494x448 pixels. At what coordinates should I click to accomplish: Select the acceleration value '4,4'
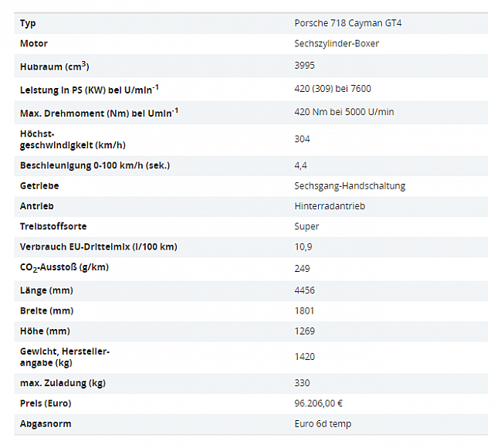[300, 165]
